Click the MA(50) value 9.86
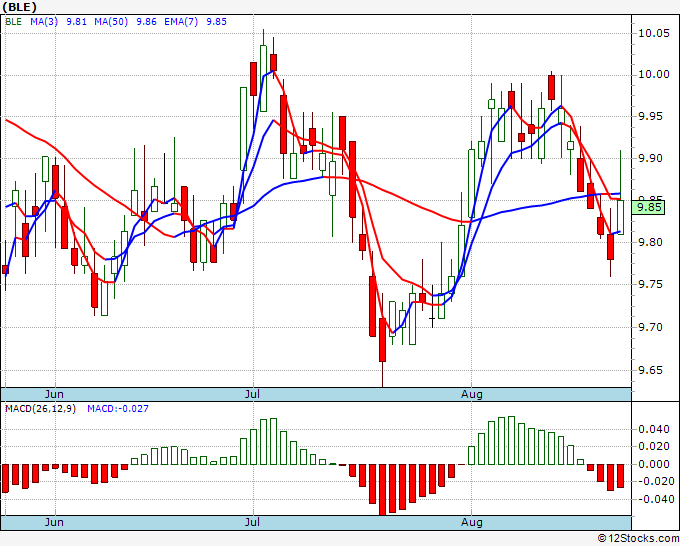This screenshot has height=546, width=680. pos(146,22)
